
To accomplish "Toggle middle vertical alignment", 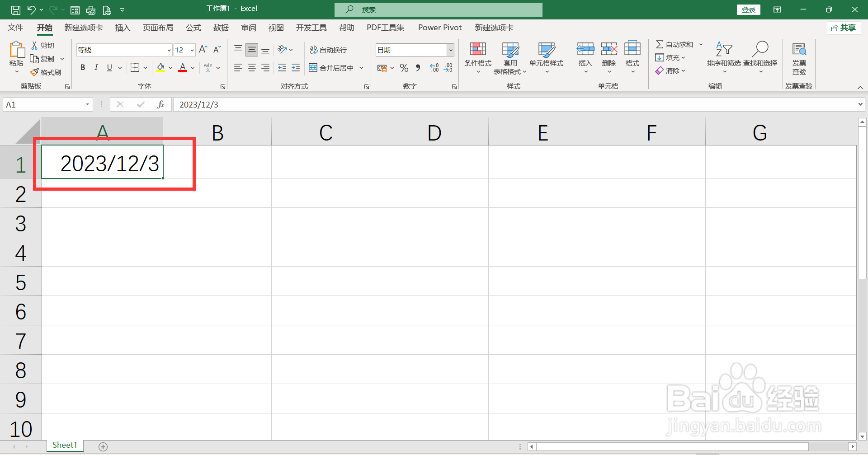I will (x=252, y=49).
